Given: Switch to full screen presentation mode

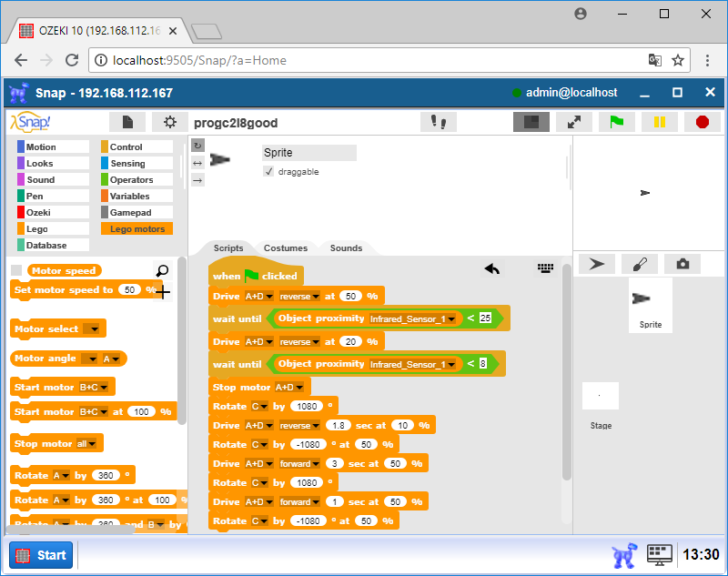Looking at the screenshot, I should (574, 122).
